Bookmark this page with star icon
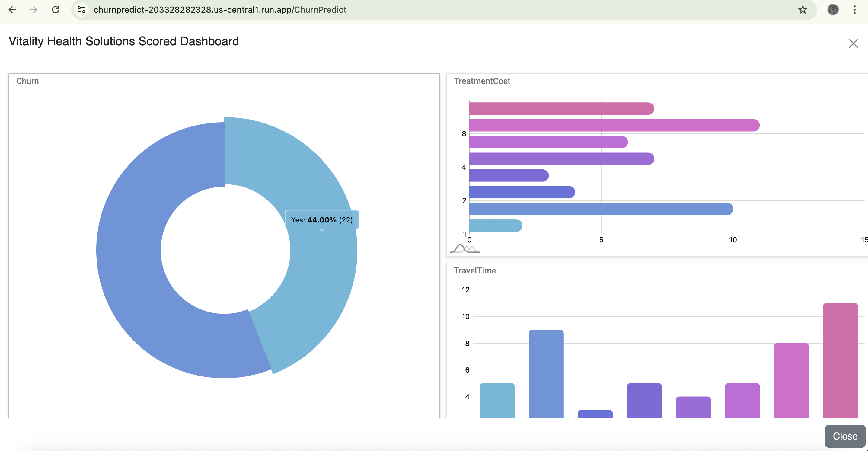This screenshot has width=868, height=451. pyautogui.click(x=803, y=10)
